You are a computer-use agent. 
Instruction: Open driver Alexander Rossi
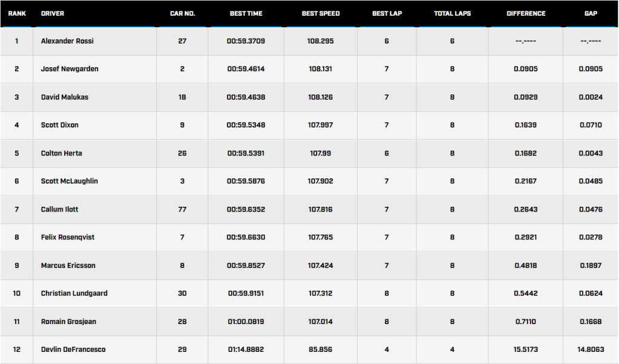coord(67,41)
